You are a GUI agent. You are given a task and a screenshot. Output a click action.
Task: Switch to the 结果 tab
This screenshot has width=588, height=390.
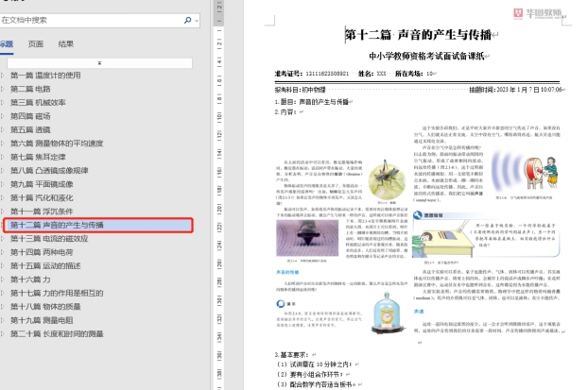(x=66, y=43)
